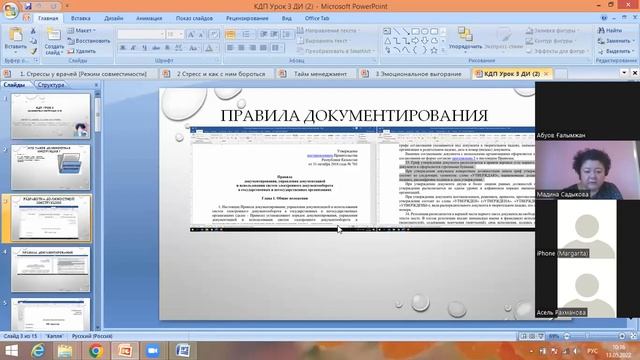
Task: Open the change case Aa menu
Action: point(193,48)
